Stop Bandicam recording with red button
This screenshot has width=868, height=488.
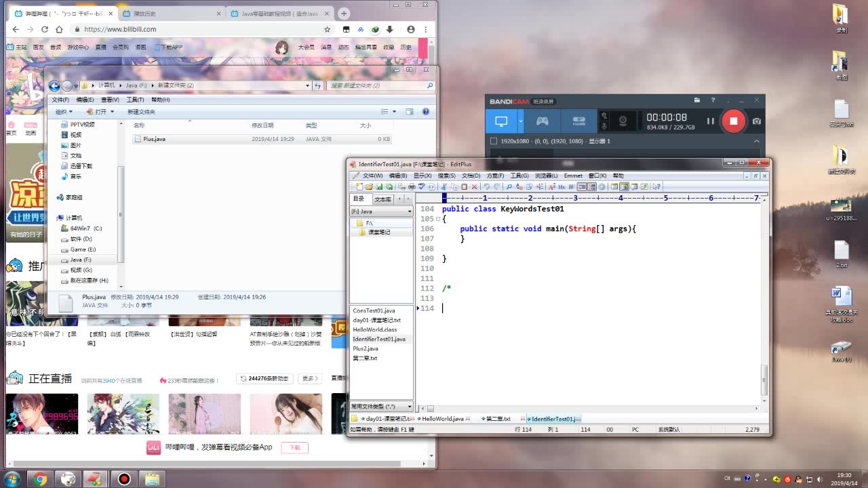tap(733, 121)
